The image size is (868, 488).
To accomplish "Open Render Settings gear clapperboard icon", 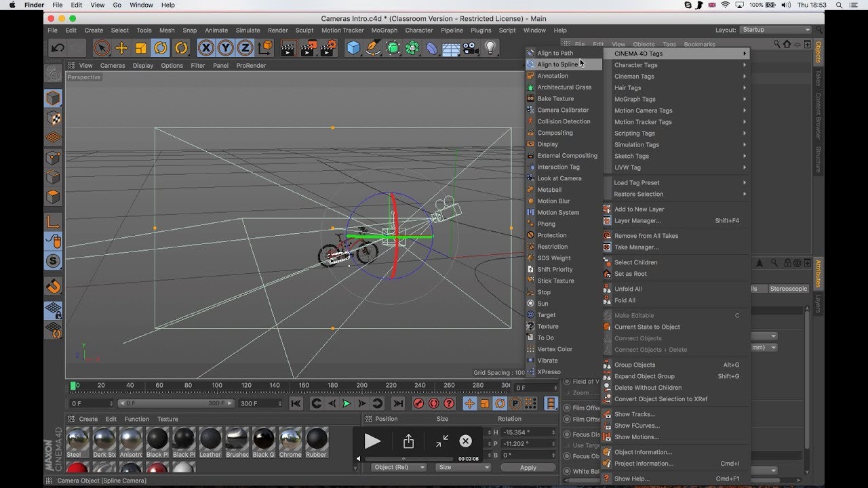I will point(329,47).
